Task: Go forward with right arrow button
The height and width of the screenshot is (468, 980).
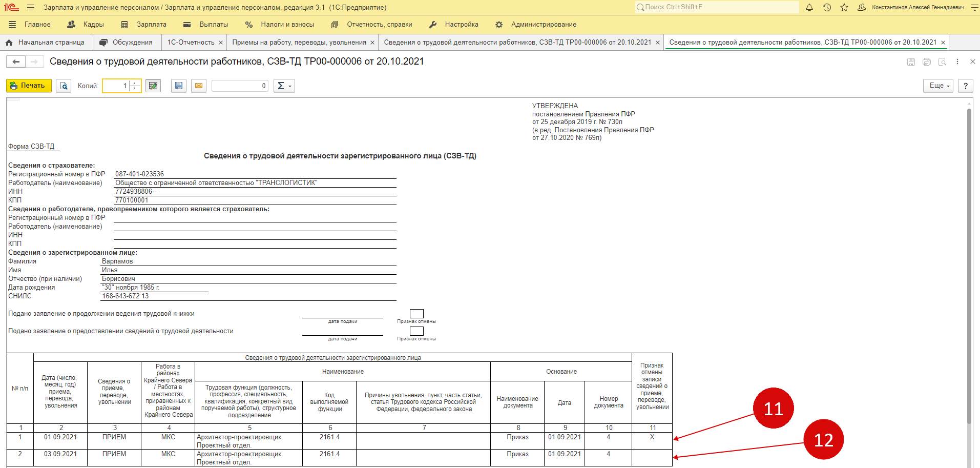Action: click(34, 62)
